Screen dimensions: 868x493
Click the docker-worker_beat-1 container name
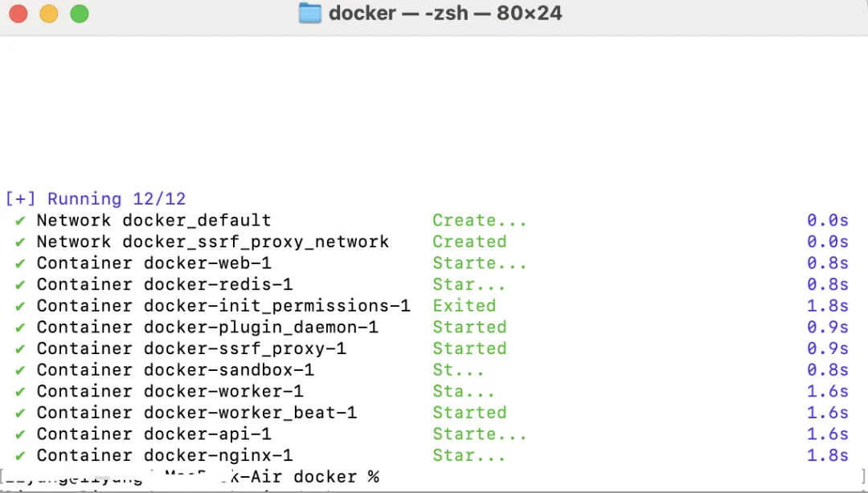tap(250, 413)
